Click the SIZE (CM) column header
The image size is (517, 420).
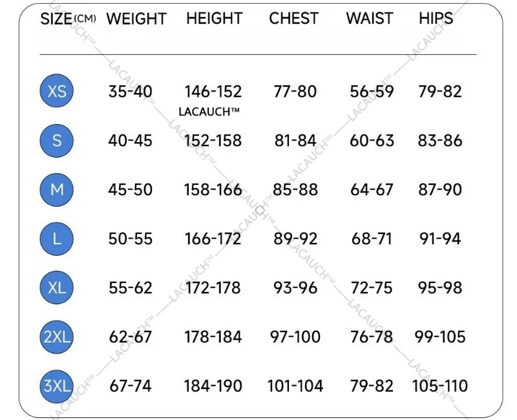coord(68,19)
